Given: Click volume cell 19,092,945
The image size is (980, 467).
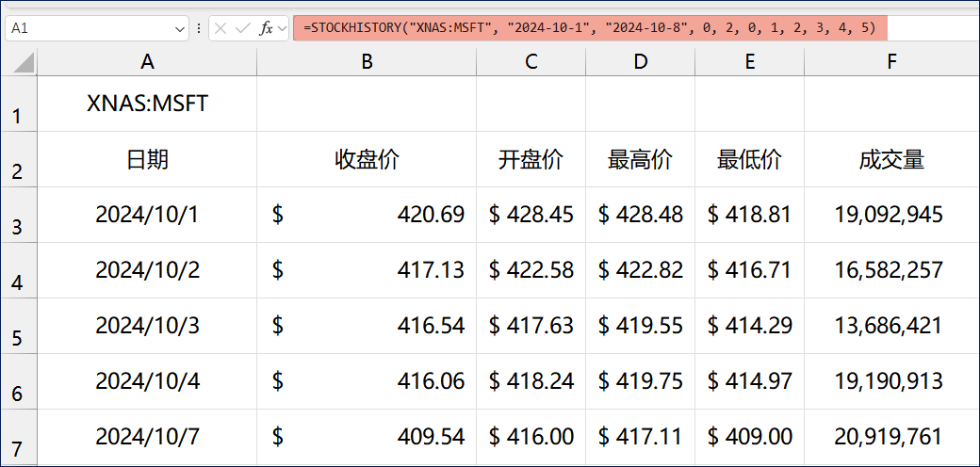Looking at the screenshot, I should coord(891,216).
